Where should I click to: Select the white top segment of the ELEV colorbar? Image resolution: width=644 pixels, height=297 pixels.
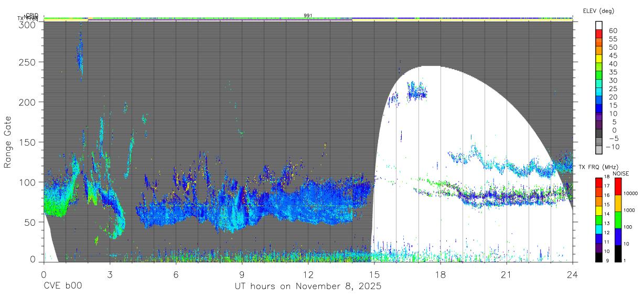599,26
